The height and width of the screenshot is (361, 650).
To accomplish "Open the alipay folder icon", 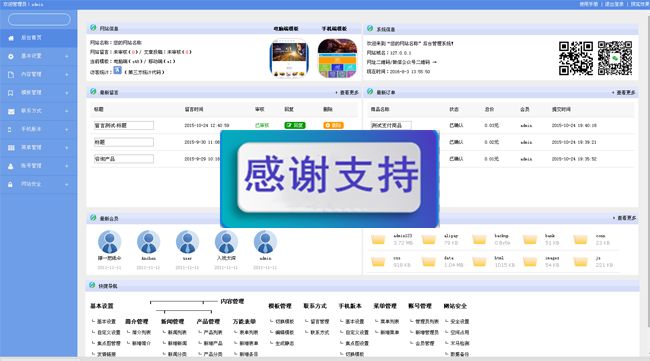I will [429, 240].
